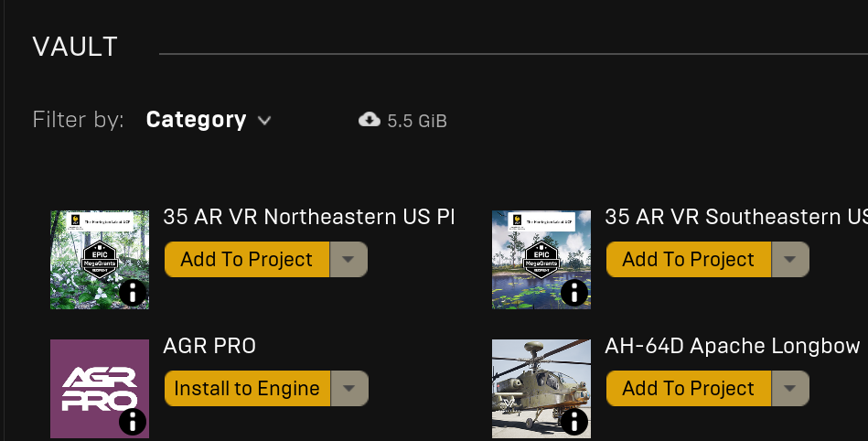
Task: Click the cloud download icon near 5.5 GiB
Action: point(370,120)
